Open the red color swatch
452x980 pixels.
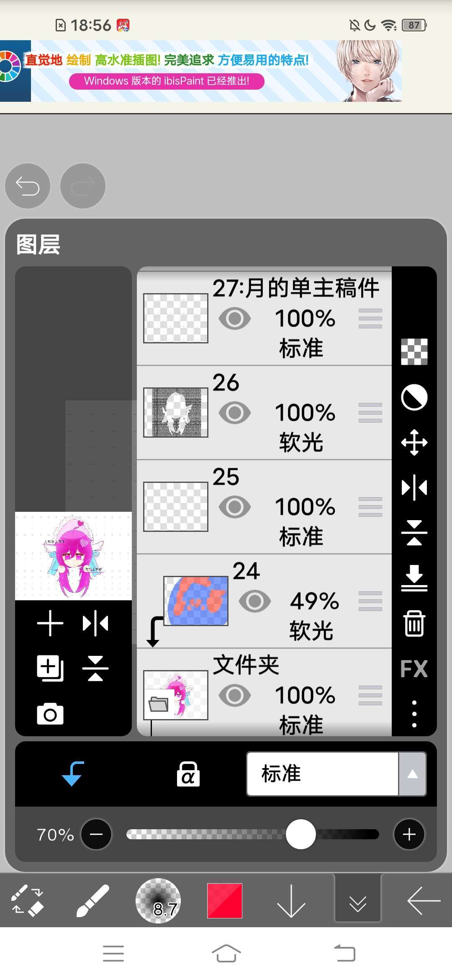point(225,900)
